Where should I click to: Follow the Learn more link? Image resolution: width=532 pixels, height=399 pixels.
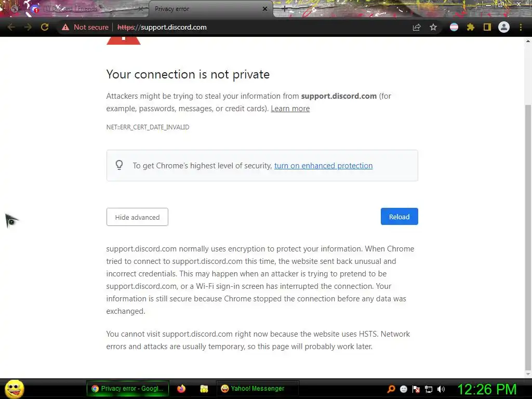290,109
